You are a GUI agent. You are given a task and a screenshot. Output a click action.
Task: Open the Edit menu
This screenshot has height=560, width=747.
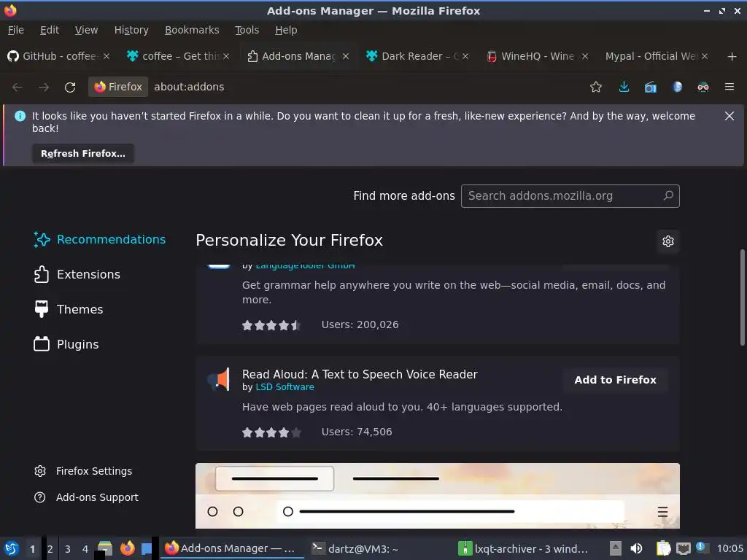coord(50,30)
